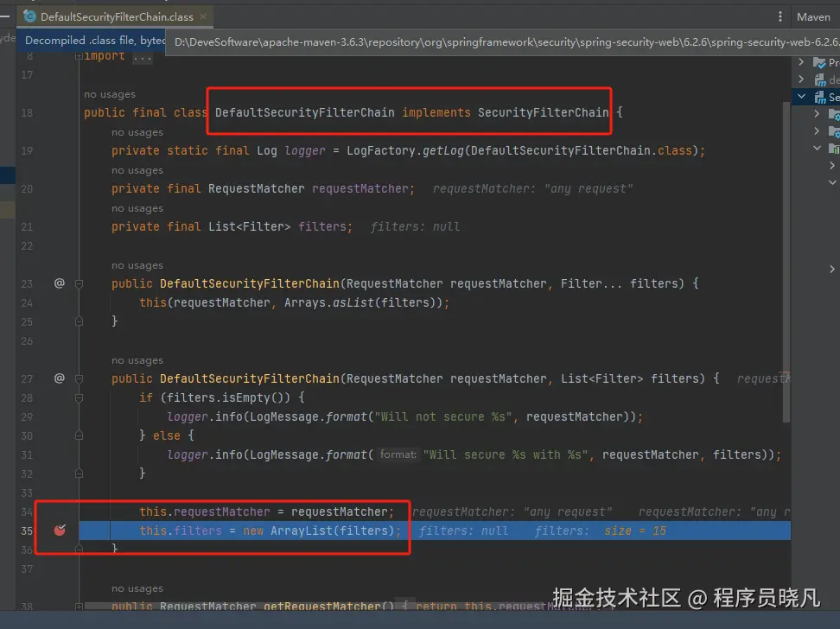Viewport: 840px width, 629px height.
Task: Click SecurityFilterChain interface name on line 18
Action: 544,112
